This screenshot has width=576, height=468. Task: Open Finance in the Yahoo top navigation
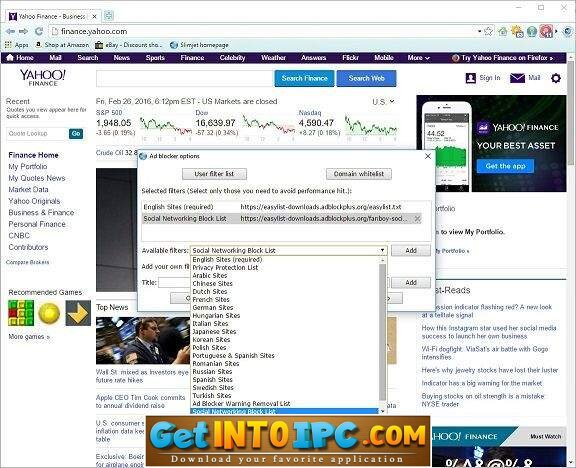pyautogui.click(x=192, y=58)
